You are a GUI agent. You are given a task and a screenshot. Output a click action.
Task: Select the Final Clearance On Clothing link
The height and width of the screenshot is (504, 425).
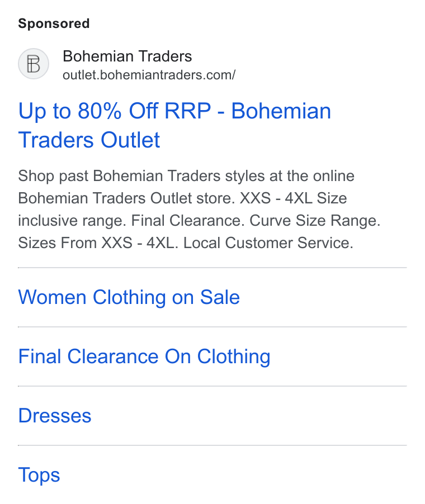click(144, 356)
